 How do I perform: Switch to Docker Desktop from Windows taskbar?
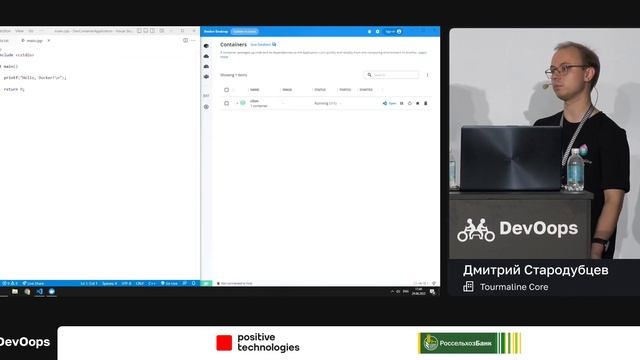coord(52,291)
